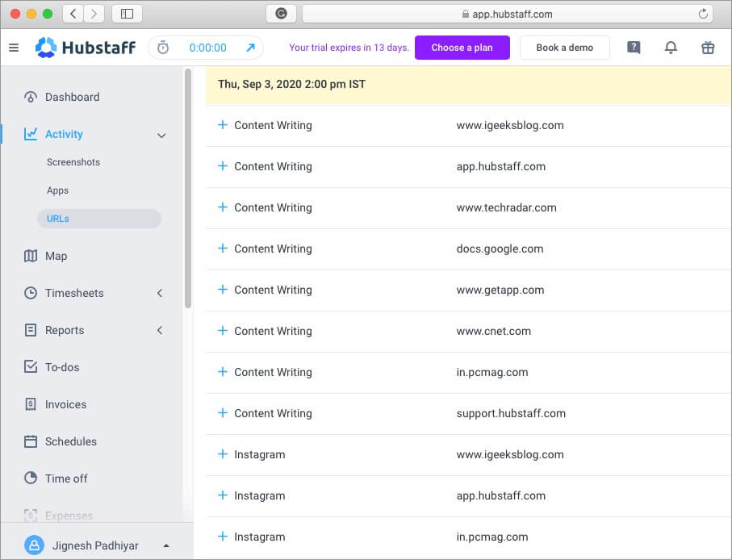The height and width of the screenshot is (560, 732).
Task: Reload page with the refresh icon
Action: [703, 14]
